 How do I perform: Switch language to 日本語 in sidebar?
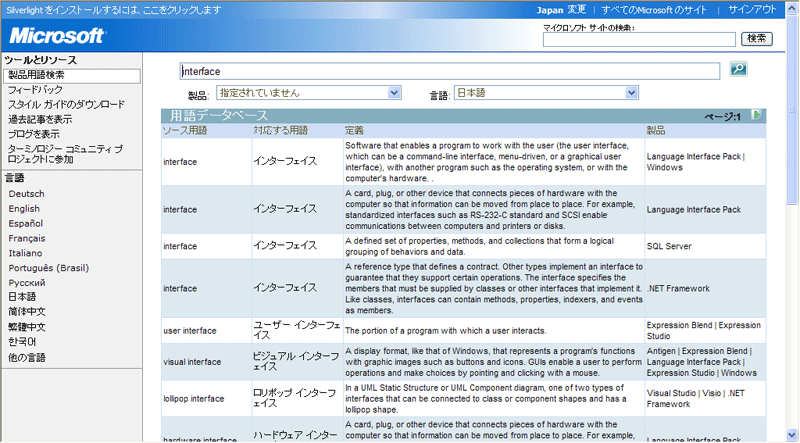pyautogui.click(x=22, y=297)
